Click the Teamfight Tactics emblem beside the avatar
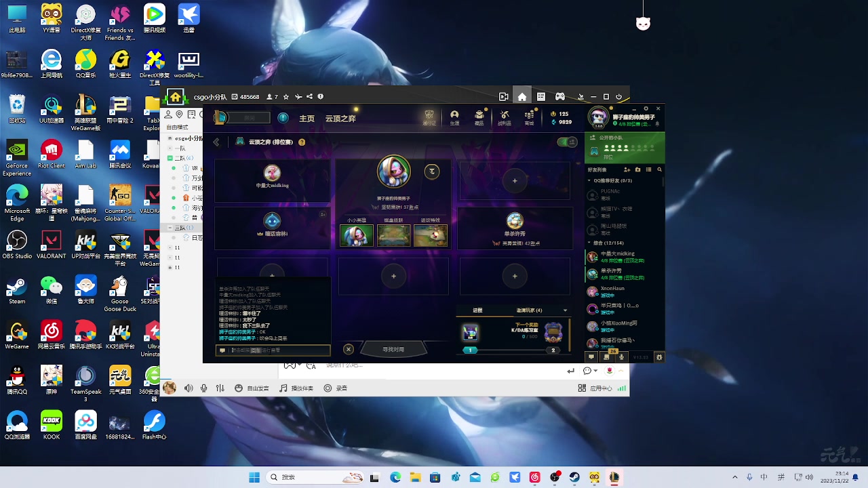This screenshot has height=488, width=868. tap(431, 171)
